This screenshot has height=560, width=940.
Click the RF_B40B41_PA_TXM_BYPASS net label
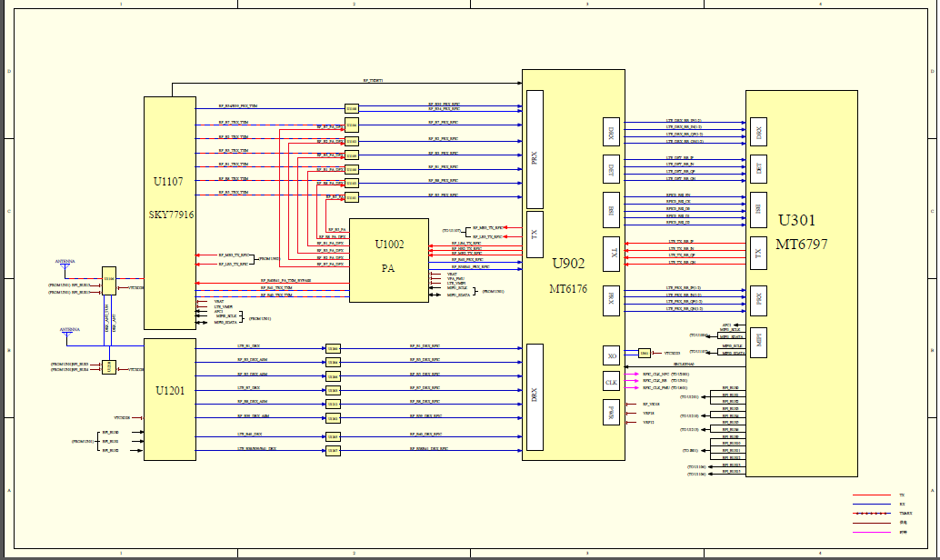click(x=285, y=281)
